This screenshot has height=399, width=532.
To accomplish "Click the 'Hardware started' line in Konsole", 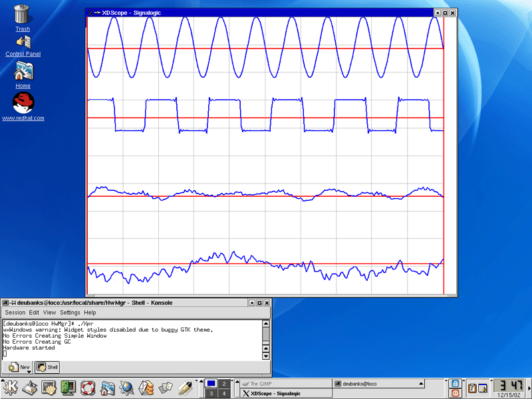I will click(x=29, y=348).
